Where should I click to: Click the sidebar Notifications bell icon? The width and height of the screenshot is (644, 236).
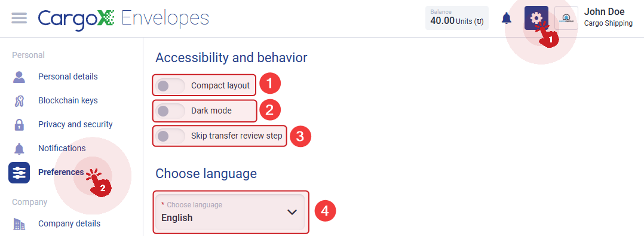tap(19, 149)
